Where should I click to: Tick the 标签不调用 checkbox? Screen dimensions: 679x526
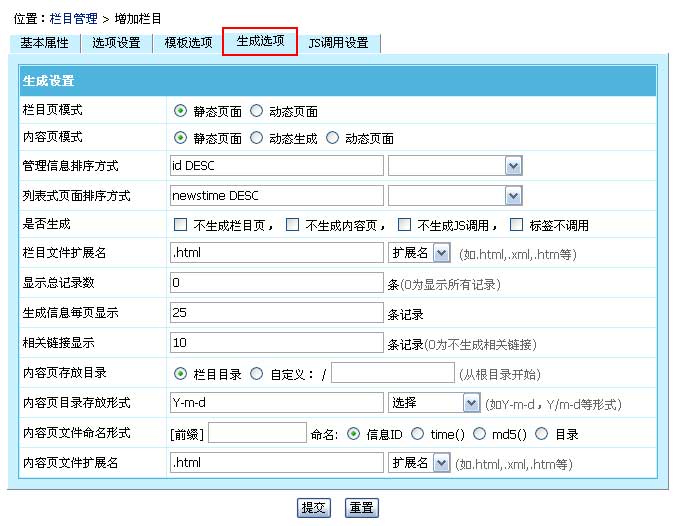(x=516, y=224)
